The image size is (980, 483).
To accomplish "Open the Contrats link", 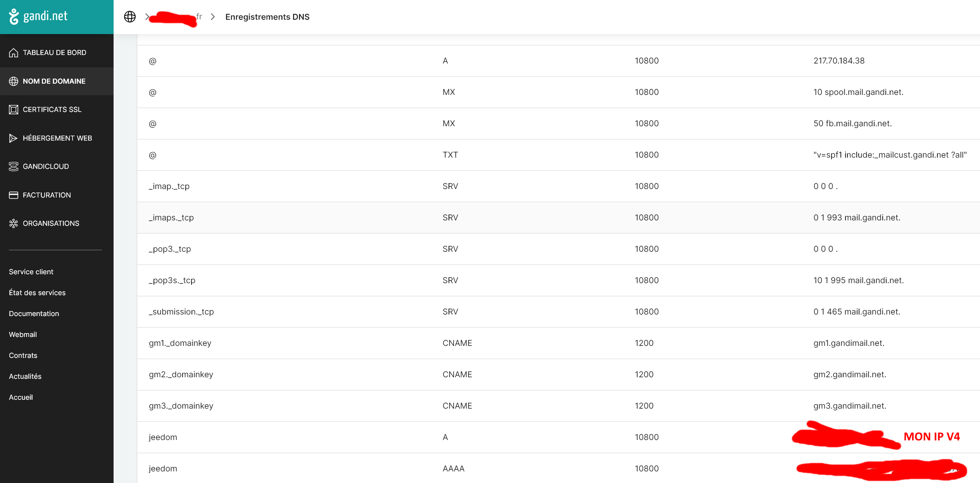I will pos(23,356).
